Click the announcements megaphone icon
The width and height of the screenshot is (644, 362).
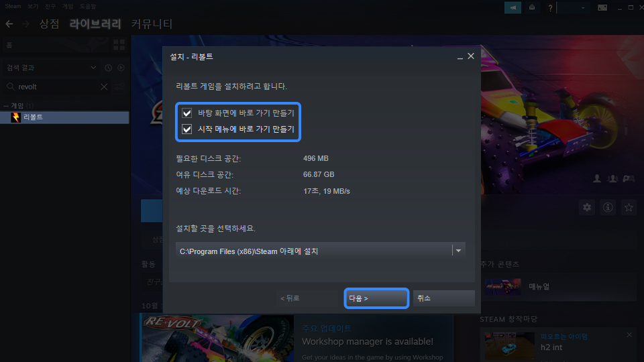point(513,7)
